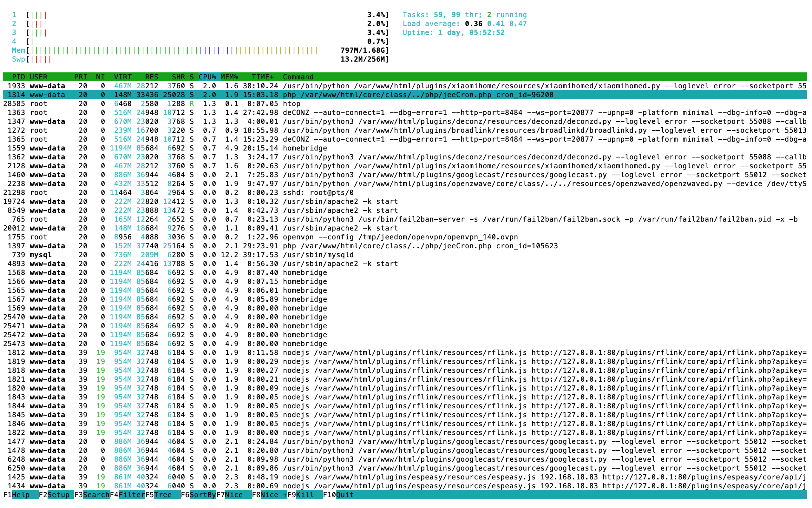Select process row PID 1933 xiaomihomed.py
This screenshot has height=508, width=812.
(405, 86)
